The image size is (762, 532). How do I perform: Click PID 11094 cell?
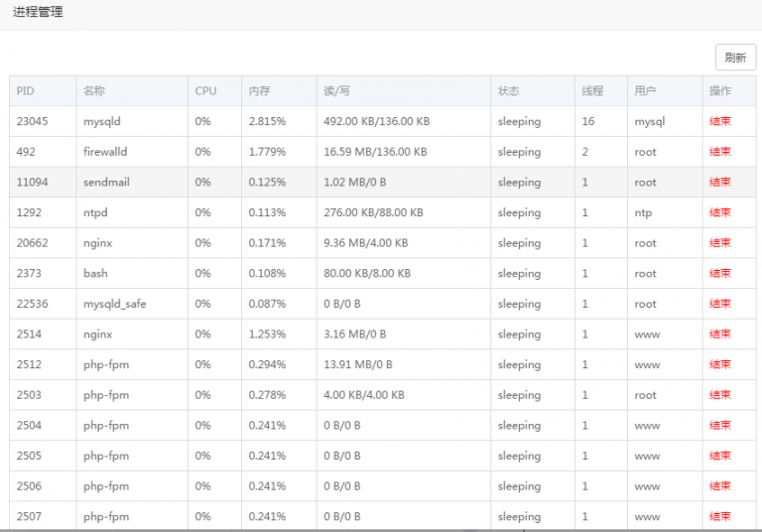pyautogui.click(x=43, y=182)
